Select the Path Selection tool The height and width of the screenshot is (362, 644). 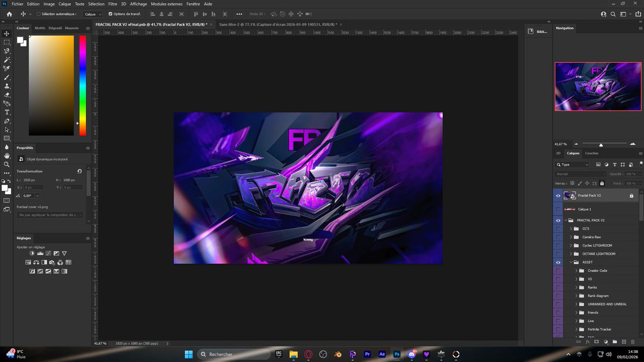click(7, 129)
